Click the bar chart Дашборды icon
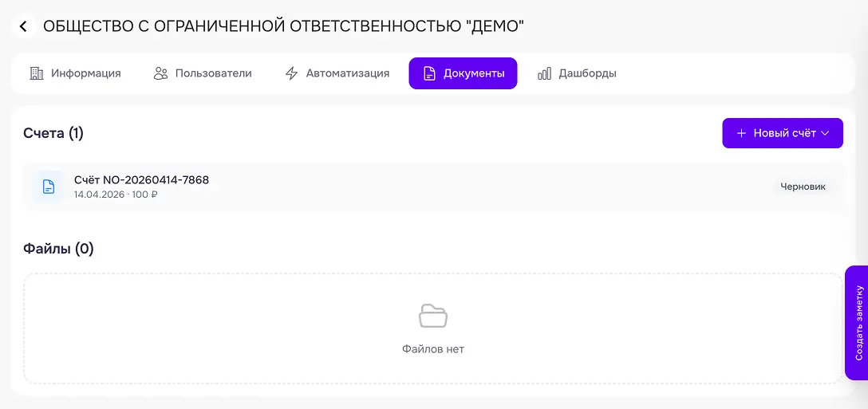Screen dimensions: 868x409 (x=544, y=73)
